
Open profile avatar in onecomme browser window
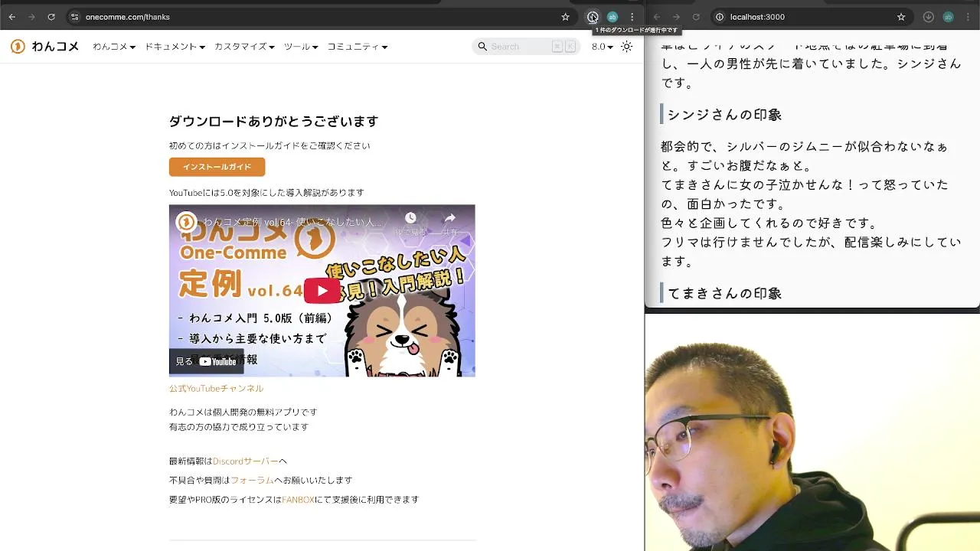[x=612, y=17]
